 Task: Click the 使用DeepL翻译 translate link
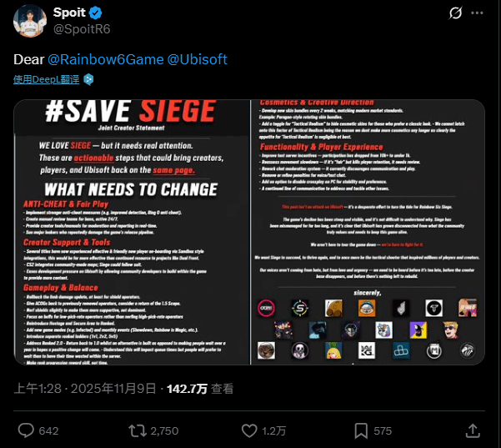tap(47, 79)
